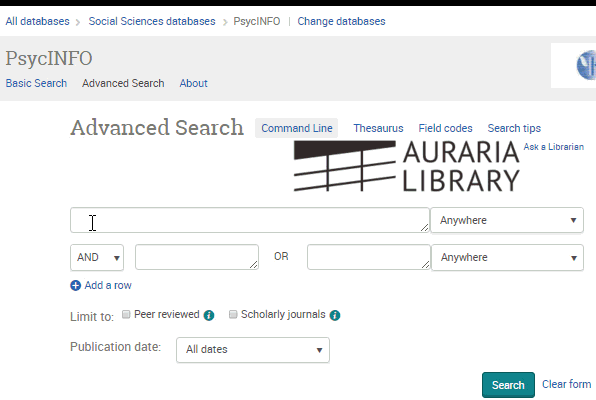Viewport: 596px width, 400px height.
Task: Open the Field codes link
Action: point(445,128)
